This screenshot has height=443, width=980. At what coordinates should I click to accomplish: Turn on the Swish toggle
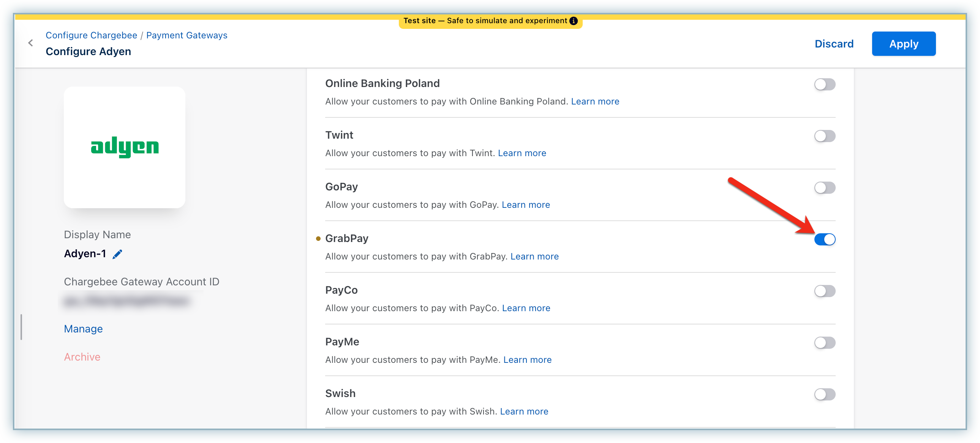[x=824, y=394]
